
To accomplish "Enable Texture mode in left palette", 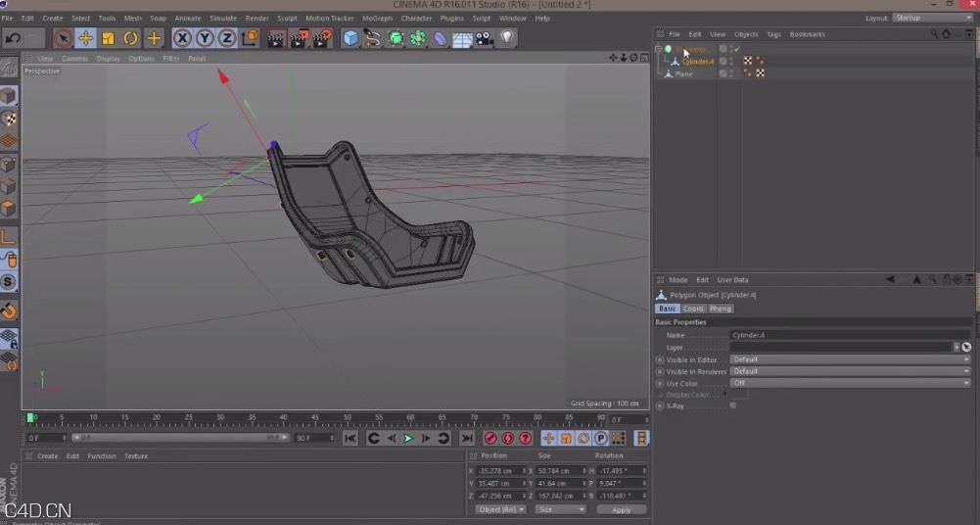I will click(9, 119).
